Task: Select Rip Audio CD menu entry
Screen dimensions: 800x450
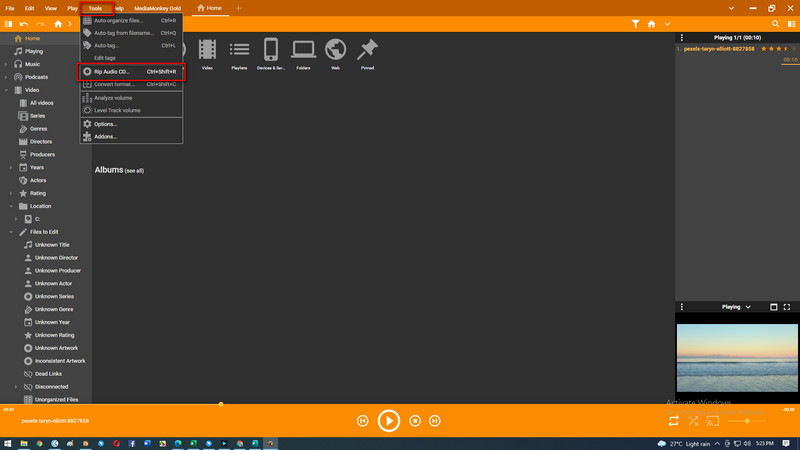Action: point(131,72)
